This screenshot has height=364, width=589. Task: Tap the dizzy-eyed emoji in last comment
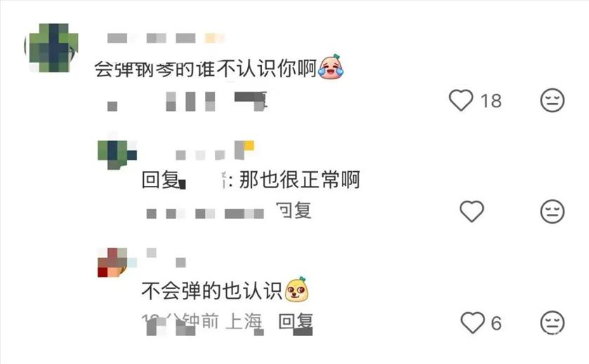(x=297, y=290)
